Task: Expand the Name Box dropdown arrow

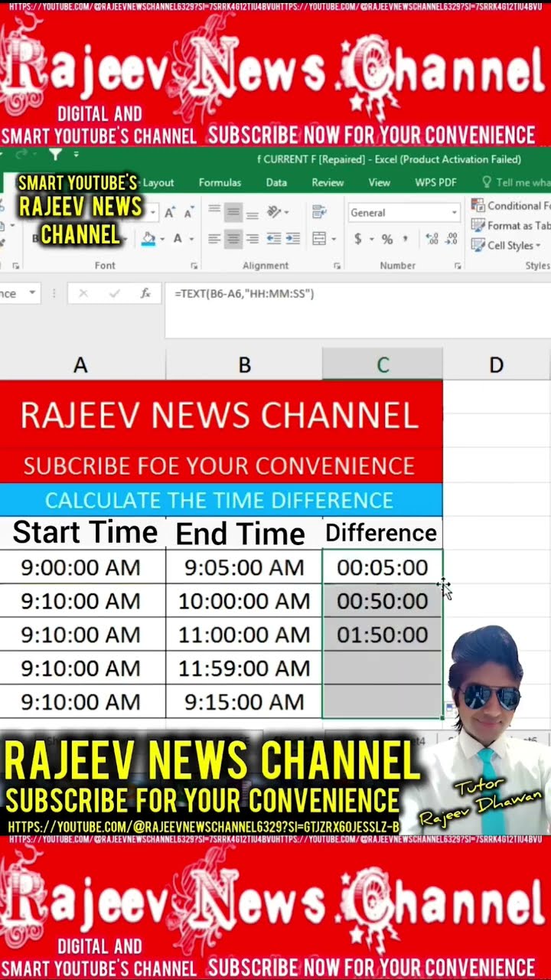Action: 32,293
